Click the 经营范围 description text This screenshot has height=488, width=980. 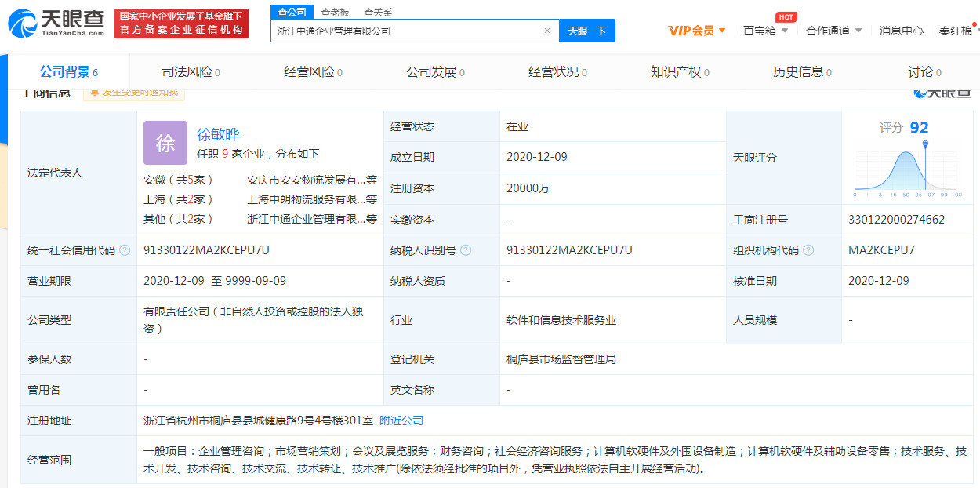pos(555,460)
